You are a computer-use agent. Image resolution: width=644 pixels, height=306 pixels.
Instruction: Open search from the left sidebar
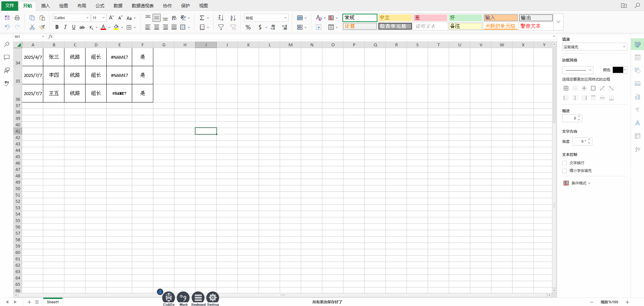click(6, 44)
